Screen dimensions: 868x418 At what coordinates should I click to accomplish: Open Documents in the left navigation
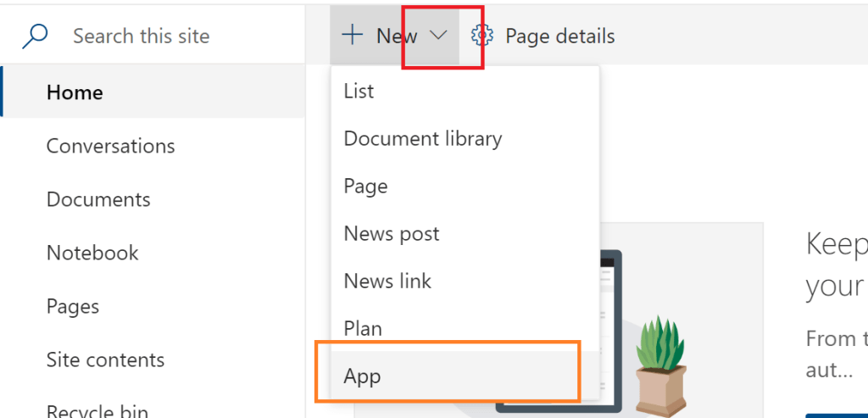98,199
